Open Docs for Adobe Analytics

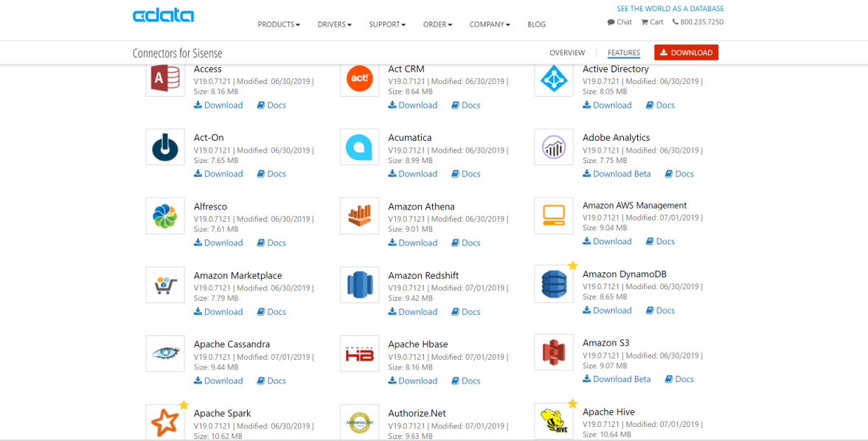click(679, 174)
